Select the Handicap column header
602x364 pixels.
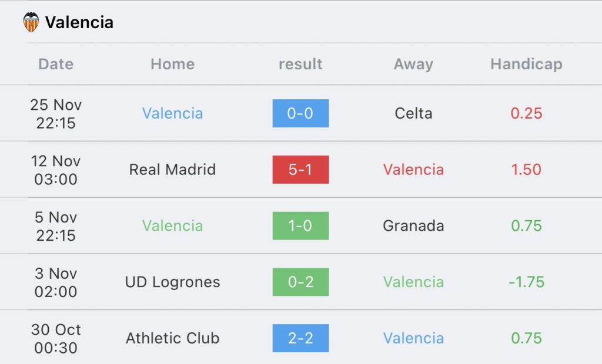click(x=526, y=64)
